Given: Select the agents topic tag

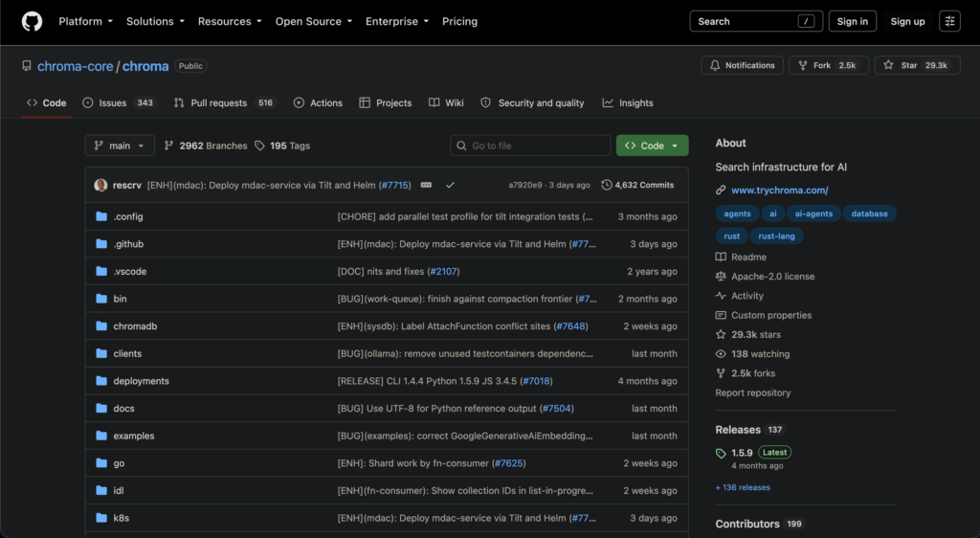Looking at the screenshot, I should coord(737,213).
